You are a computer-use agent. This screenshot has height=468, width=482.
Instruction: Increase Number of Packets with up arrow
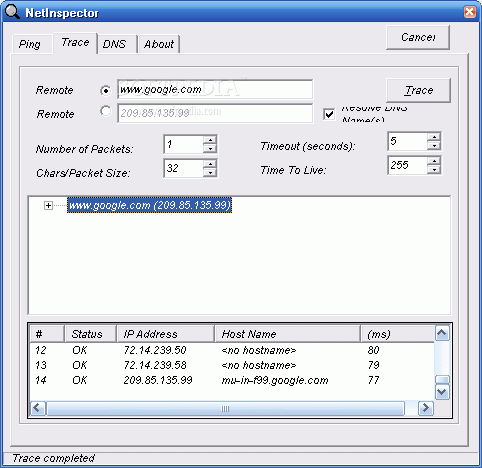point(210,140)
